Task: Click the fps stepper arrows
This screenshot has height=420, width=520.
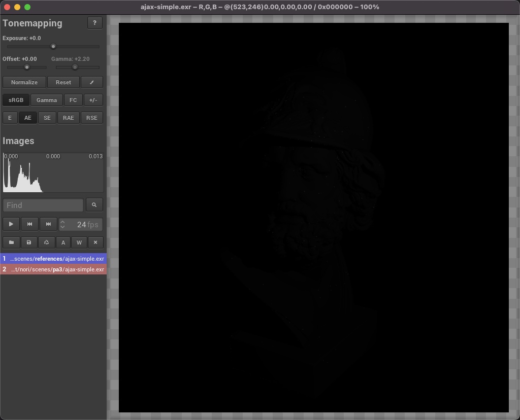Action: pyautogui.click(x=62, y=224)
